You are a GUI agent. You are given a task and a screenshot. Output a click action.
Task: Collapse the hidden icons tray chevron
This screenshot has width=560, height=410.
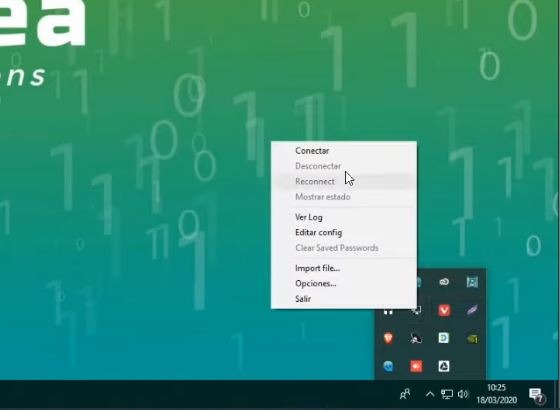coord(430,394)
